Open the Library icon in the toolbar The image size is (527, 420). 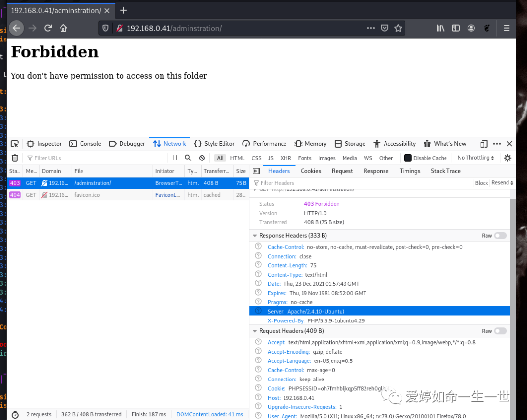pyautogui.click(x=440, y=28)
